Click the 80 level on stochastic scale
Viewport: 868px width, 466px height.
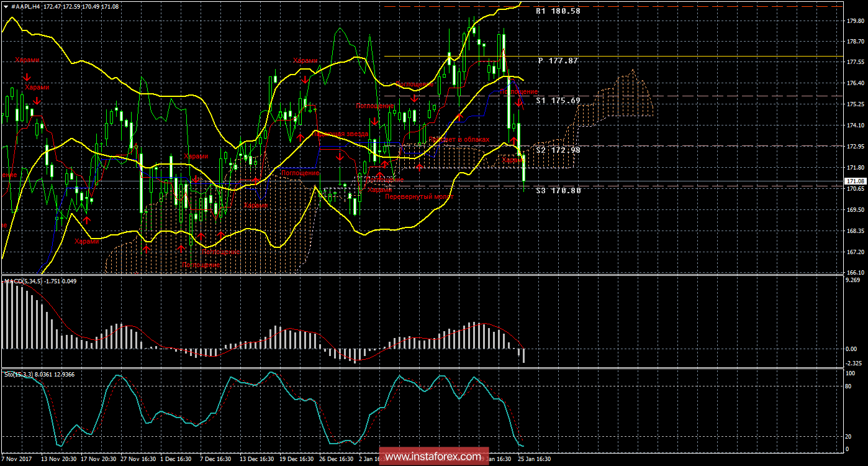click(x=849, y=386)
